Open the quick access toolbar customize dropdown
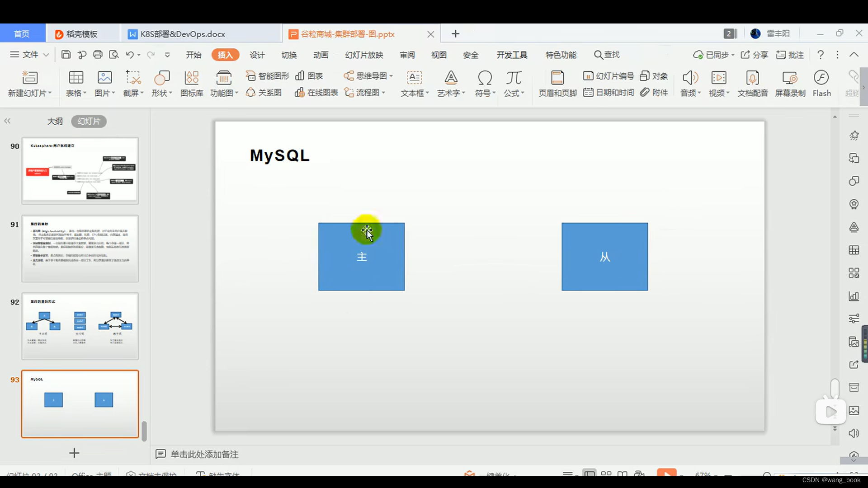 pos(167,55)
